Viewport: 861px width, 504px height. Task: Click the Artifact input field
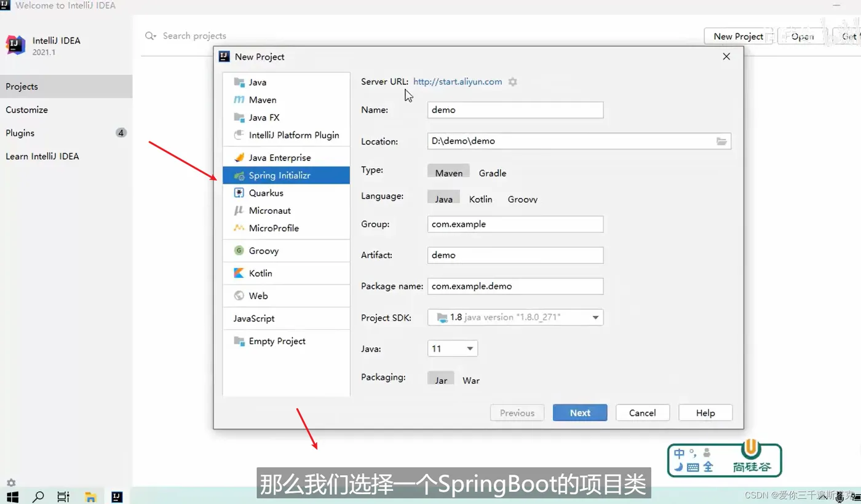click(515, 255)
